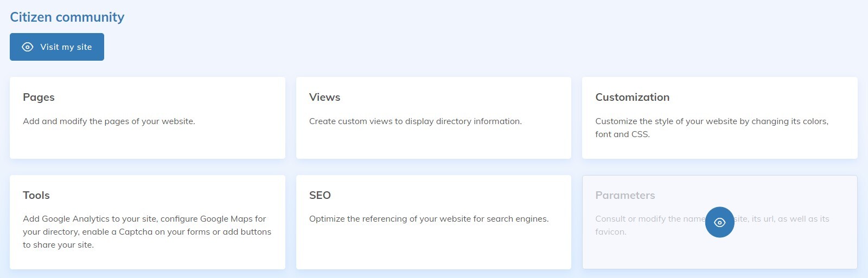
Task: Click "Create custom views" description text
Action: [415, 121]
